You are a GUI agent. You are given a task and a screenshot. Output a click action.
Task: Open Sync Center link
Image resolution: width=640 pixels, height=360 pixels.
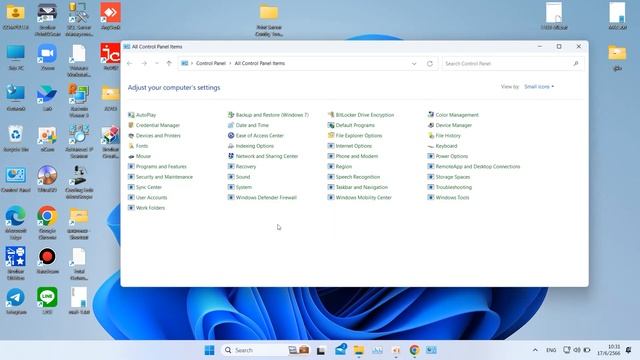point(149,187)
